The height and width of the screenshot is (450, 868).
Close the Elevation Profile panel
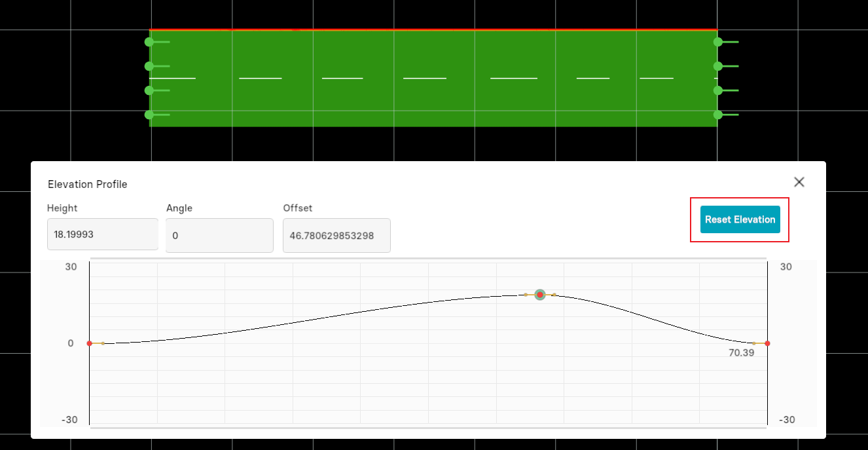(799, 182)
